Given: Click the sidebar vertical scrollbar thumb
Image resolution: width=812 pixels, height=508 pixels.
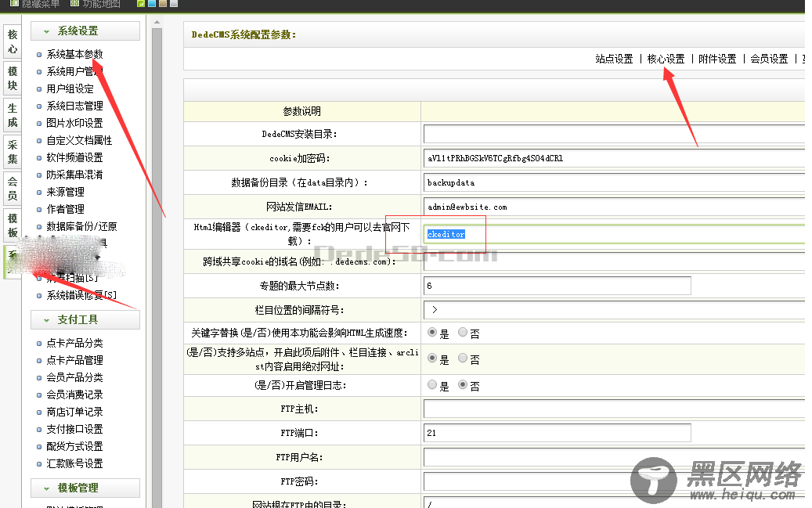Looking at the screenshot, I should pyautogui.click(x=157, y=268).
